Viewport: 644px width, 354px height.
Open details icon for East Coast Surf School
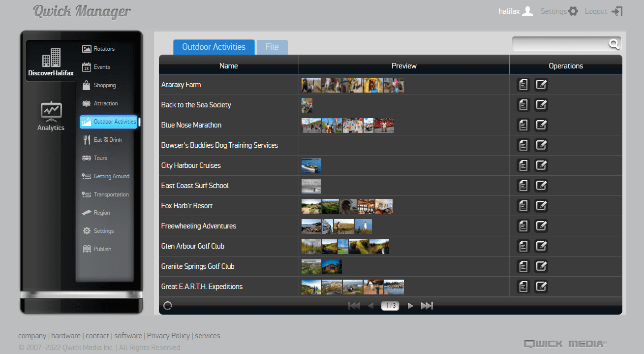(x=523, y=186)
